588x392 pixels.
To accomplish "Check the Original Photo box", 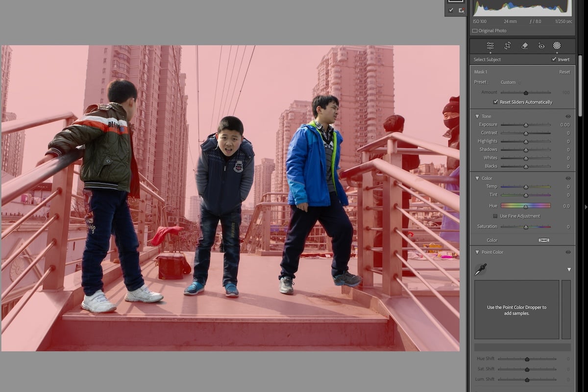I will [x=474, y=30].
